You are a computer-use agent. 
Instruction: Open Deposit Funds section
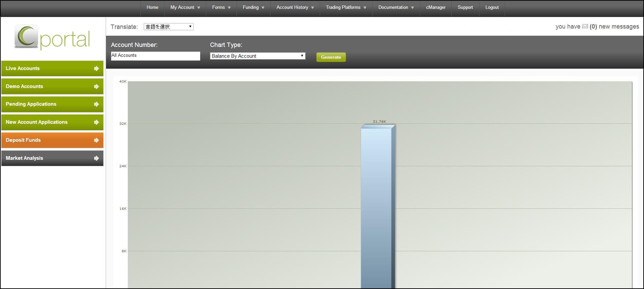[52, 140]
